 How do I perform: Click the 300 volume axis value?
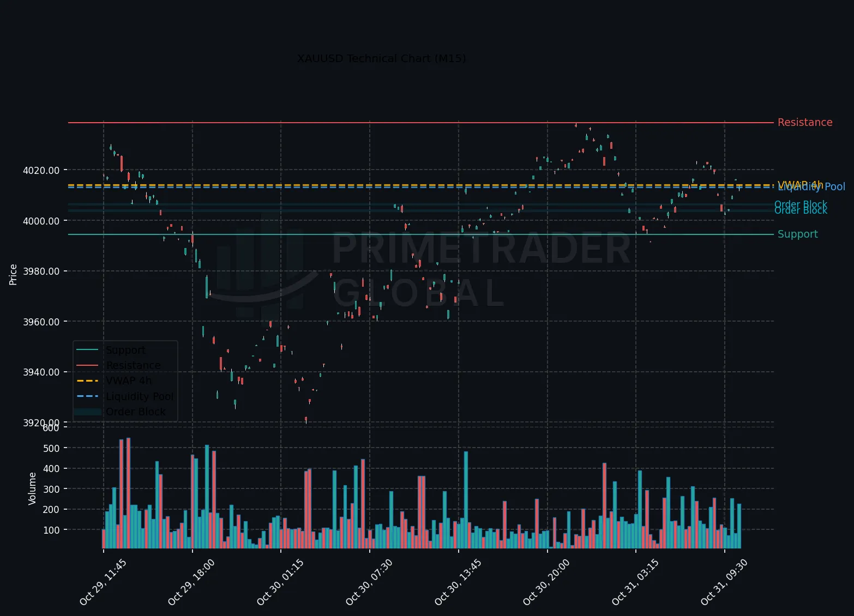(x=51, y=490)
